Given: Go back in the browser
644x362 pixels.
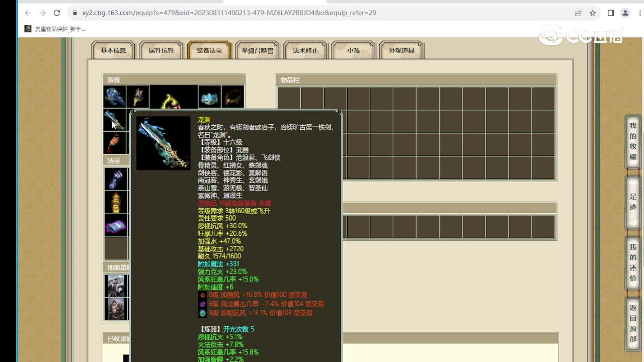Looking at the screenshot, I should coord(28,13).
